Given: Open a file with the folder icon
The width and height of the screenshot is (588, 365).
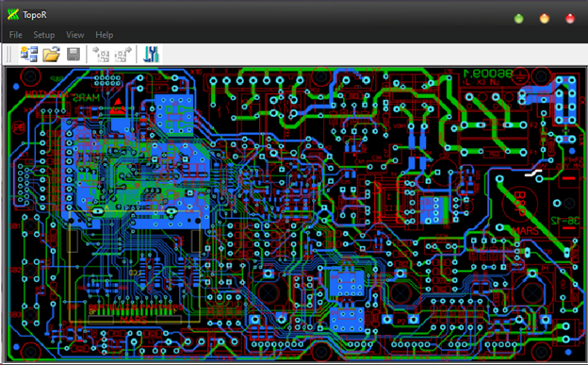Looking at the screenshot, I should (51, 54).
